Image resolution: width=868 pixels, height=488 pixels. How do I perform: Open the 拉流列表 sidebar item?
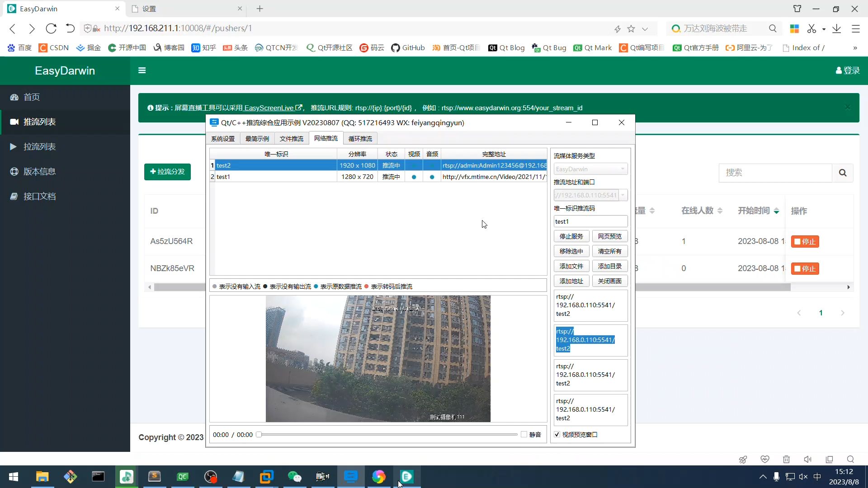65,147
